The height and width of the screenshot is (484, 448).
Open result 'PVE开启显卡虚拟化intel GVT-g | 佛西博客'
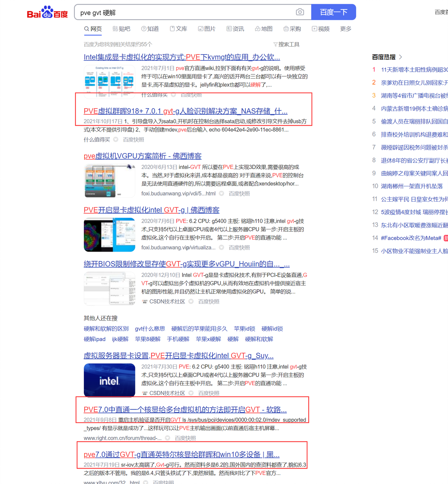pyautogui.click(x=151, y=210)
